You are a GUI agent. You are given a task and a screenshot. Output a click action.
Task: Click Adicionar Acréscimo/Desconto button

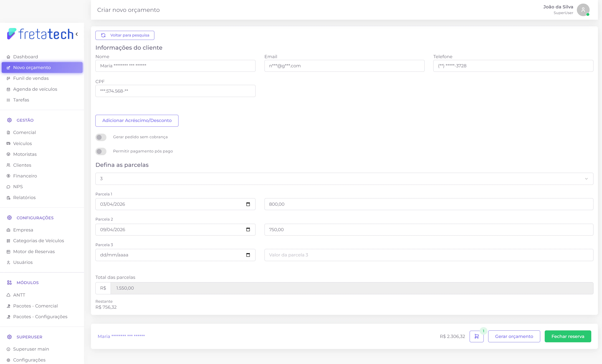[x=137, y=121]
